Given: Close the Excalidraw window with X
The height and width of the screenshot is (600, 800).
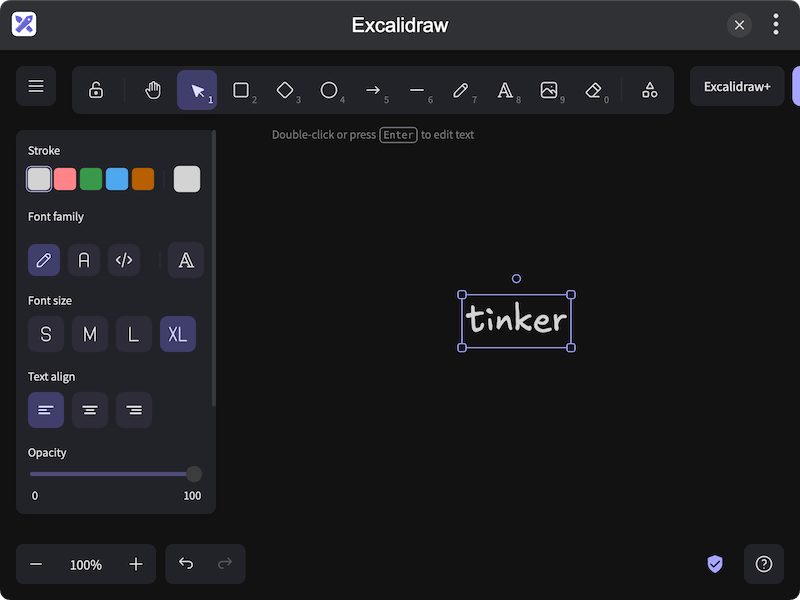Looking at the screenshot, I should click(739, 25).
